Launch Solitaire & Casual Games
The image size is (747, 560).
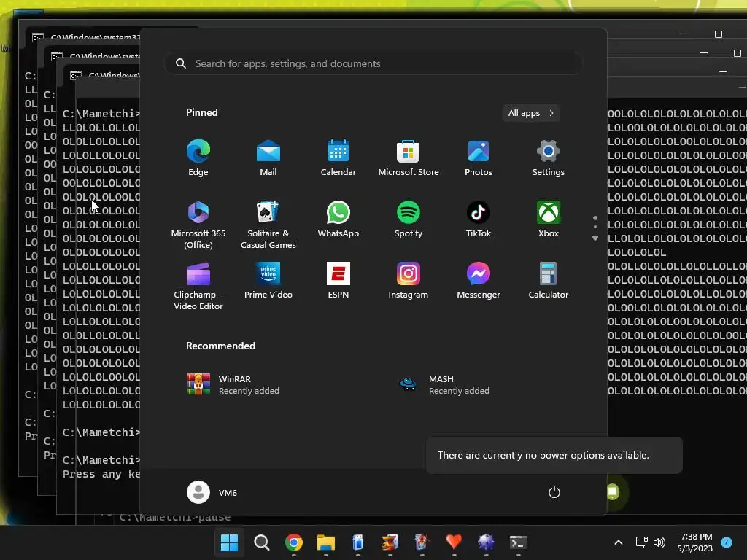click(268, 225)
